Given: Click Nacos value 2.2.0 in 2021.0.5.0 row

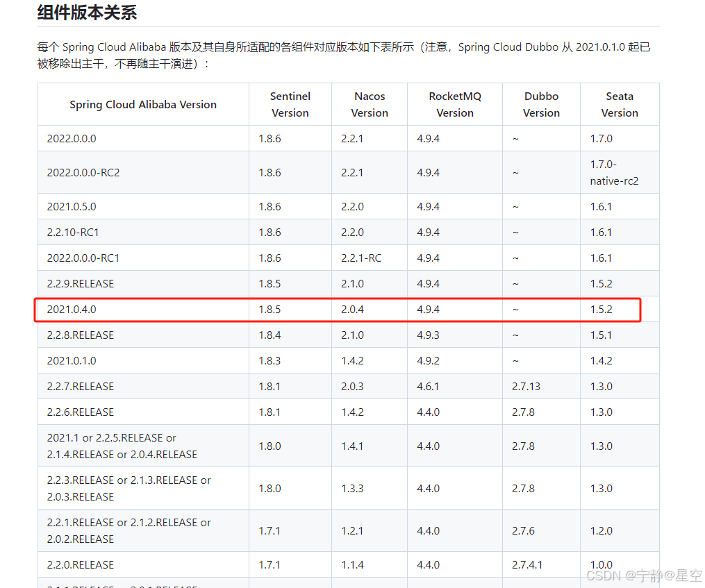Looking at the screenshot, I should (352, 207).
